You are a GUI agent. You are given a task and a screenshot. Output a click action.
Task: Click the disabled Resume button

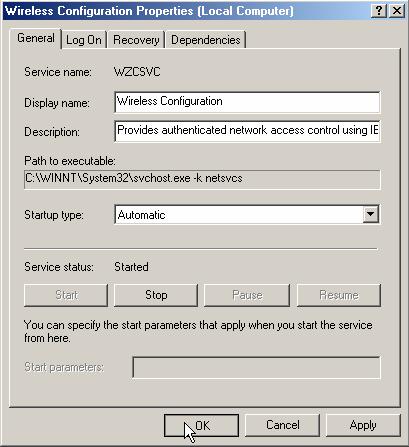click(339, 295)
